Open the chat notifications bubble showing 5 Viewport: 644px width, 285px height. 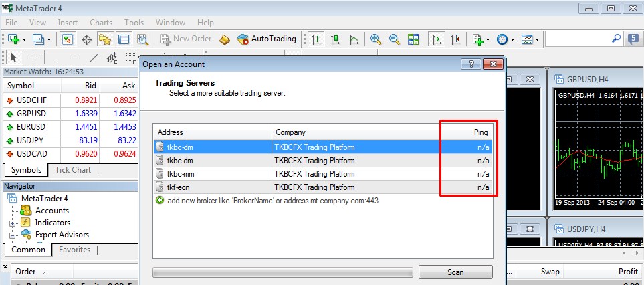click(x=633, y=39)
